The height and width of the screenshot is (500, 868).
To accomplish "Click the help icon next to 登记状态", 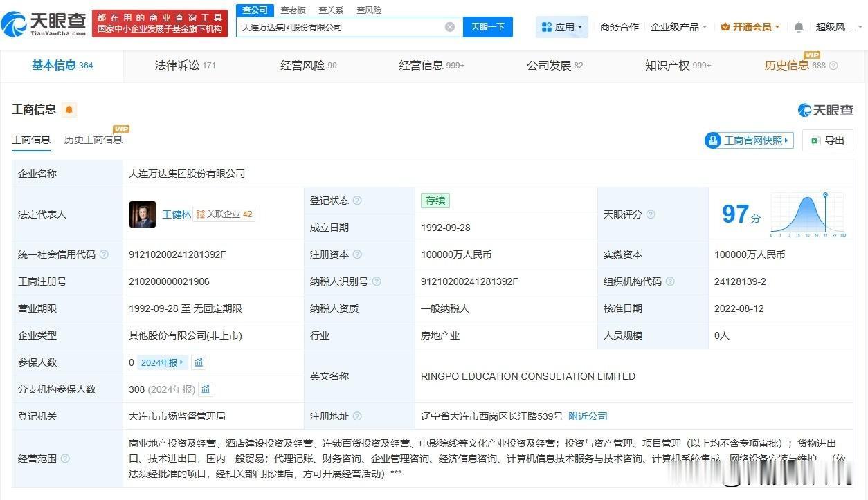I will pyautogui.click(x=357, y=201).
